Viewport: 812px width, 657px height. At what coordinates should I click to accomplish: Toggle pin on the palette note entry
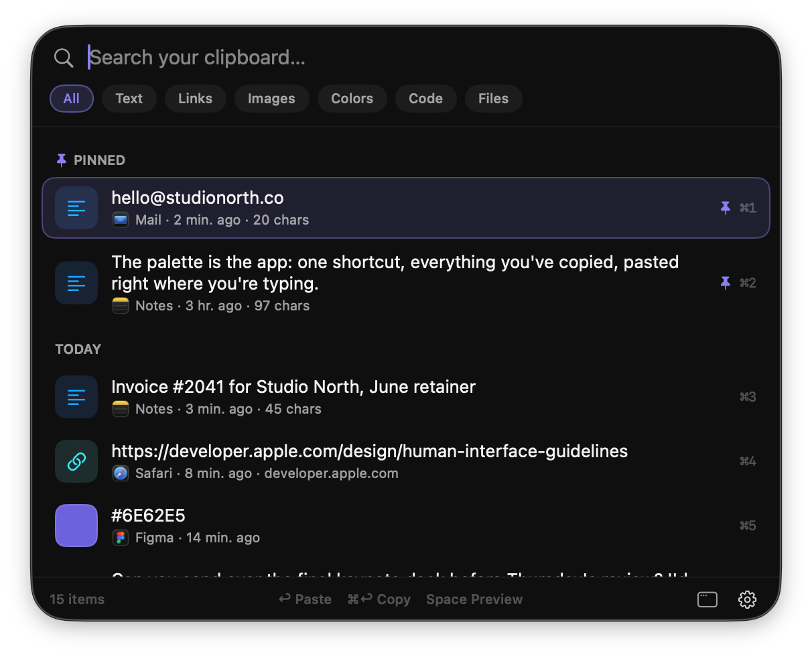point(725,283)
